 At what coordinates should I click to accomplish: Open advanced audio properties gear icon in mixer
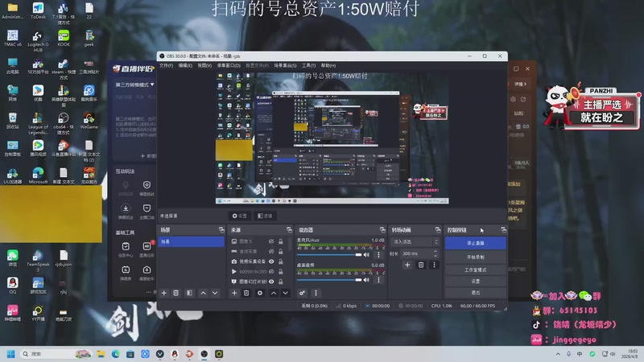click(x=302, y=293)
